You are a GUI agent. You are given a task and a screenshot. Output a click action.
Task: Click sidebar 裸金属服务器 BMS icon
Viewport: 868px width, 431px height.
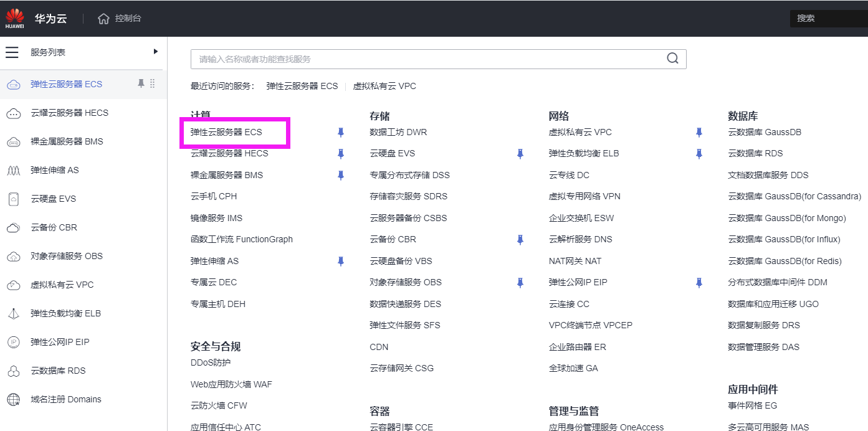click(13, 142)
